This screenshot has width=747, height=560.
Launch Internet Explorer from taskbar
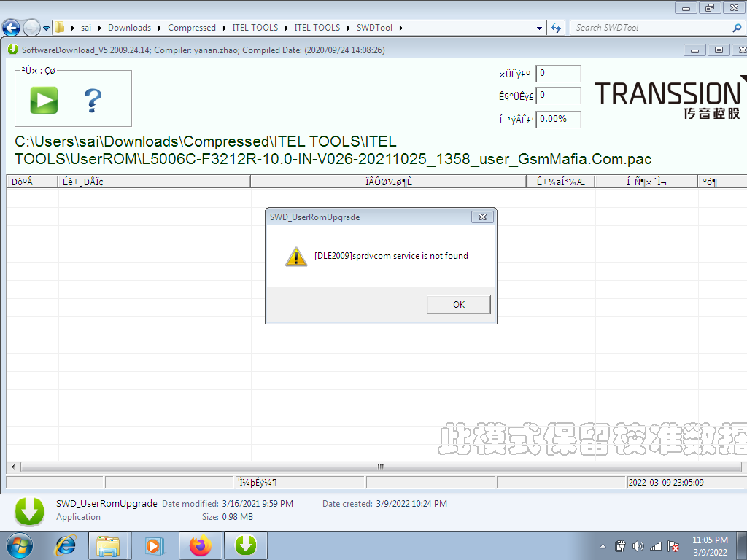pos(65,545)
